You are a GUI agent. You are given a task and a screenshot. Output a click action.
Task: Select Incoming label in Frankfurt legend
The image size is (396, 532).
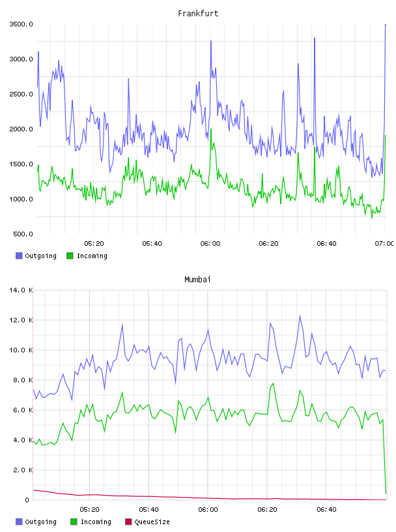coord(92,256)
